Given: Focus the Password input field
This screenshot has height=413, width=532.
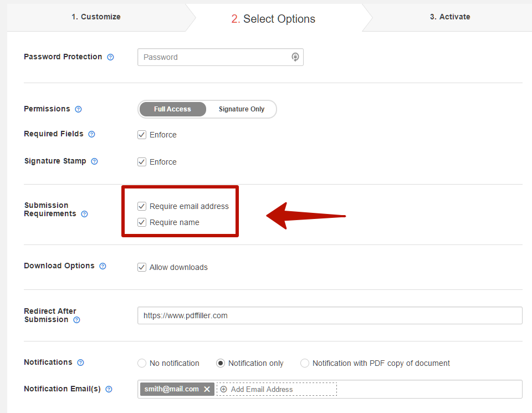Looking at the screenshot, I should pos(221,57).
